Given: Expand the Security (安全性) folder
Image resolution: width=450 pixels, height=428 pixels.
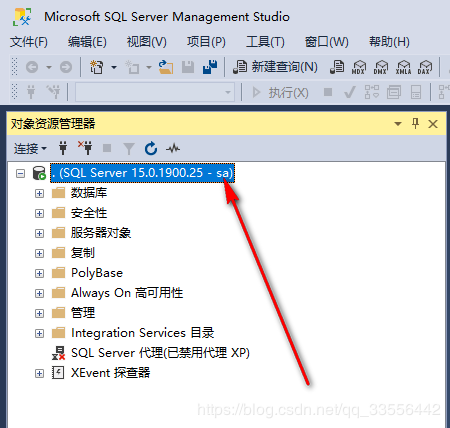Looking at the screenshot, I should pos(39,213).
